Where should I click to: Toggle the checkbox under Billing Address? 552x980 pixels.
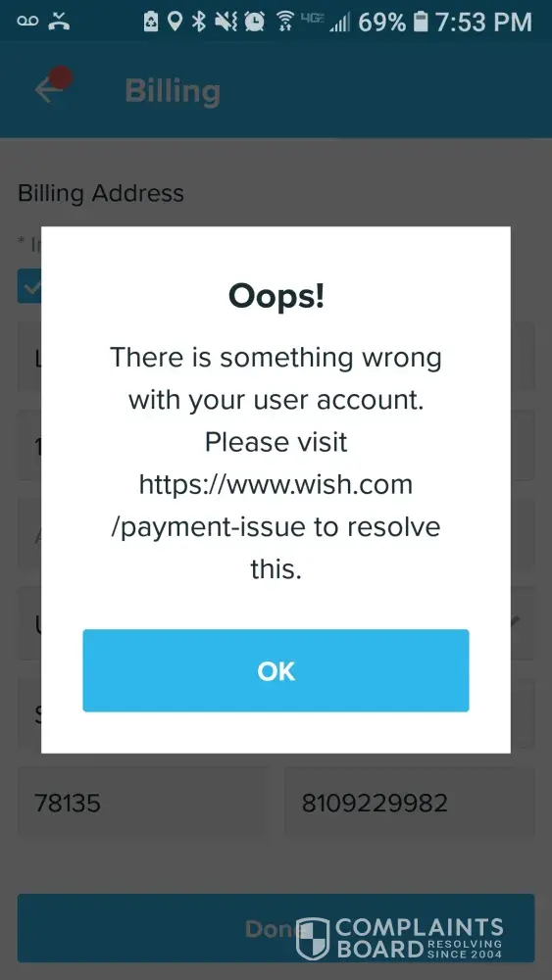click(x=29, y=286)
